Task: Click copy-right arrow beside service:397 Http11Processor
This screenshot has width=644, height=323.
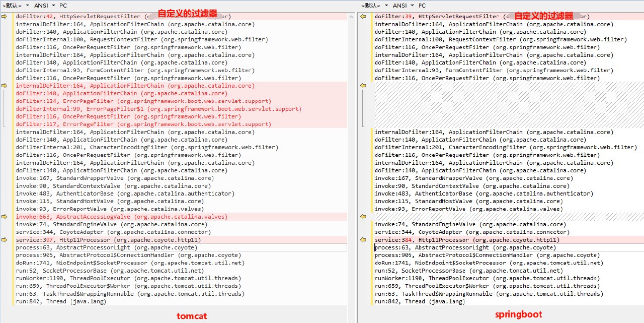Action: [5, 240]
